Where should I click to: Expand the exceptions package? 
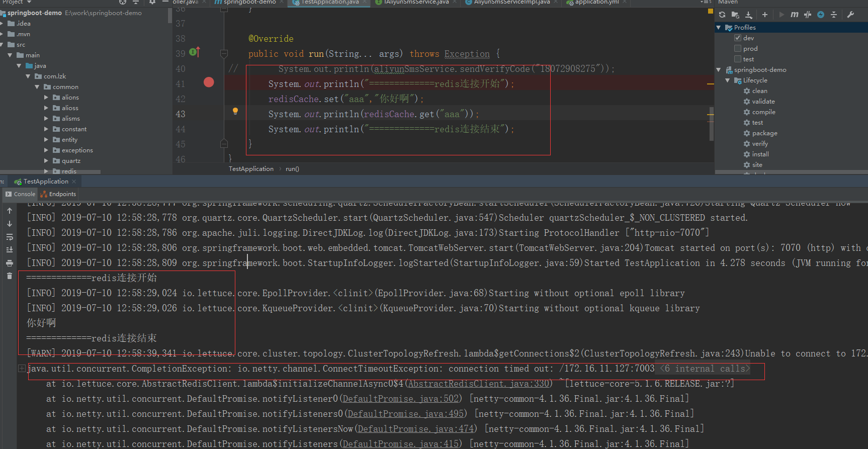pos(46,150)
